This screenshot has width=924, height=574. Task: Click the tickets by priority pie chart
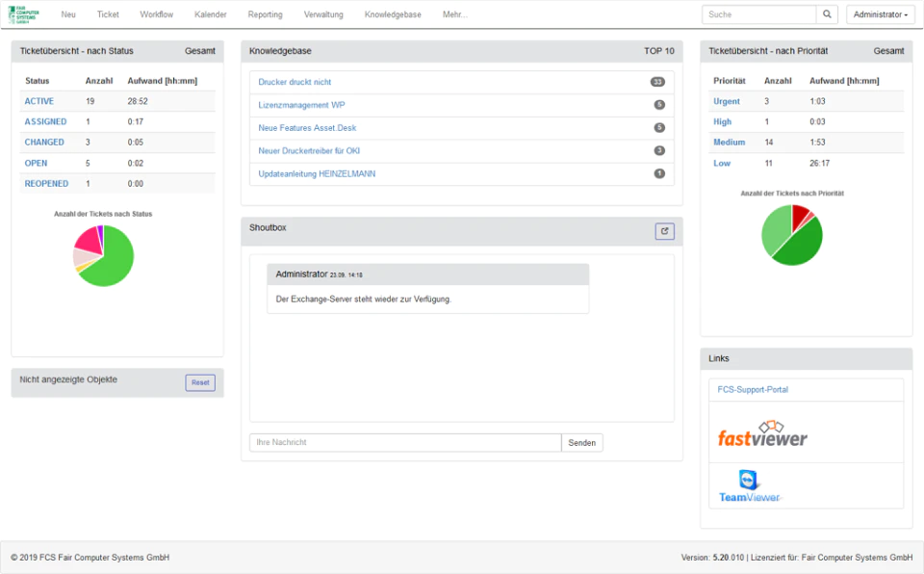pyautogui.click(x=792, y=235)
